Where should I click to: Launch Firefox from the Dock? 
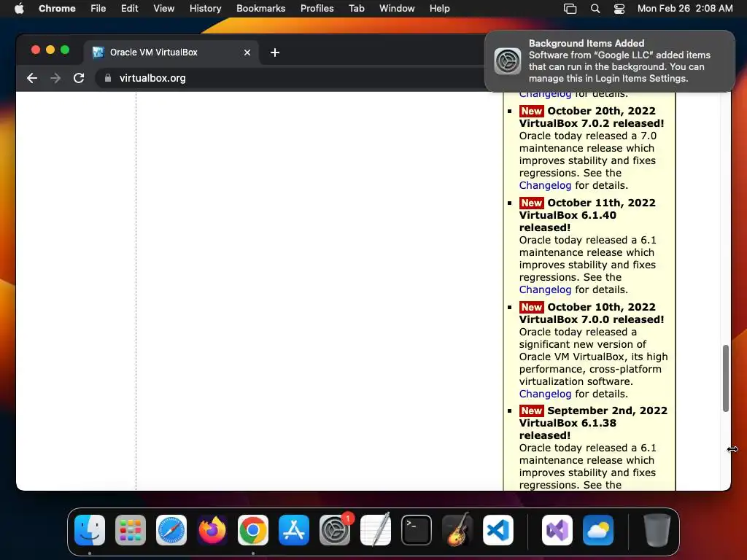212,529
